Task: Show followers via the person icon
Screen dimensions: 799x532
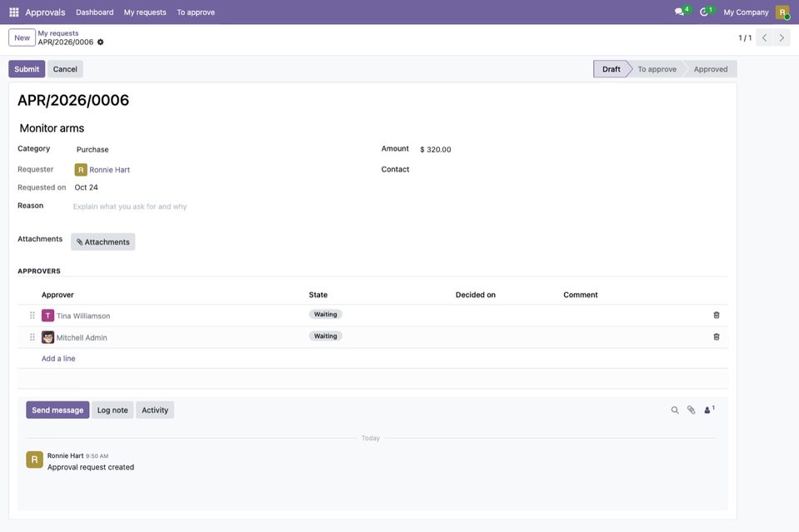Action: pos(709,410)
